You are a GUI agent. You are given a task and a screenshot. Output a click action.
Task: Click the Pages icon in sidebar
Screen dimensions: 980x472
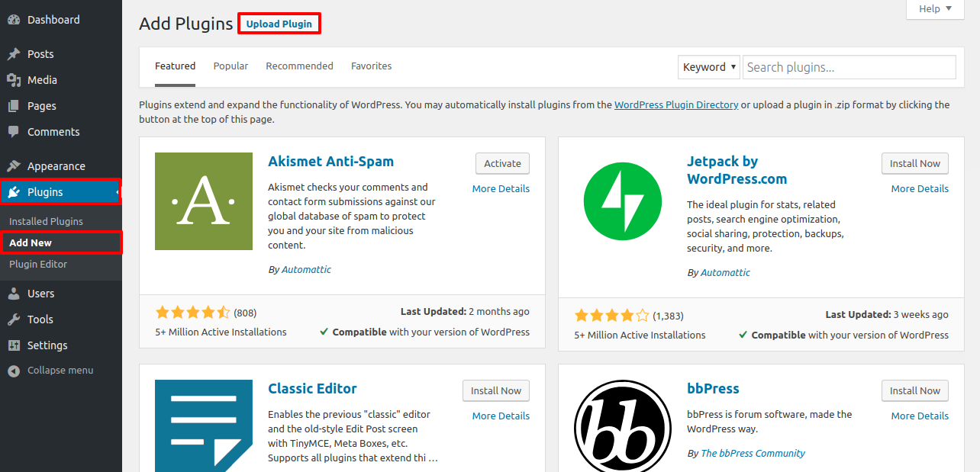(14, 106)
